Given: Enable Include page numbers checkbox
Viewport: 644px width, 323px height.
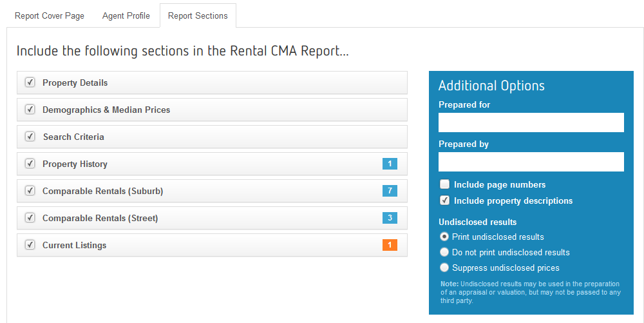Looking at the screenshot, I should point(444,184).
